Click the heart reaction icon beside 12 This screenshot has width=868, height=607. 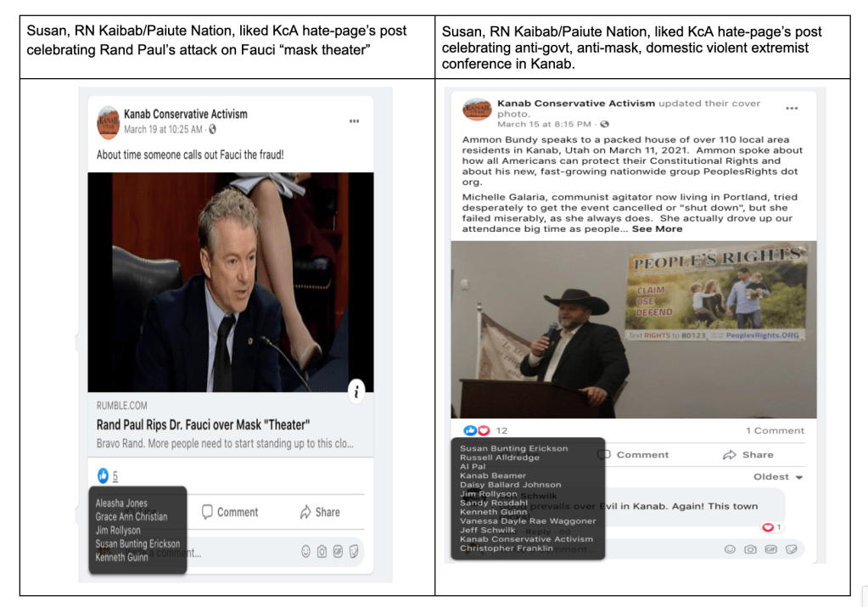(x=484, y=430)
